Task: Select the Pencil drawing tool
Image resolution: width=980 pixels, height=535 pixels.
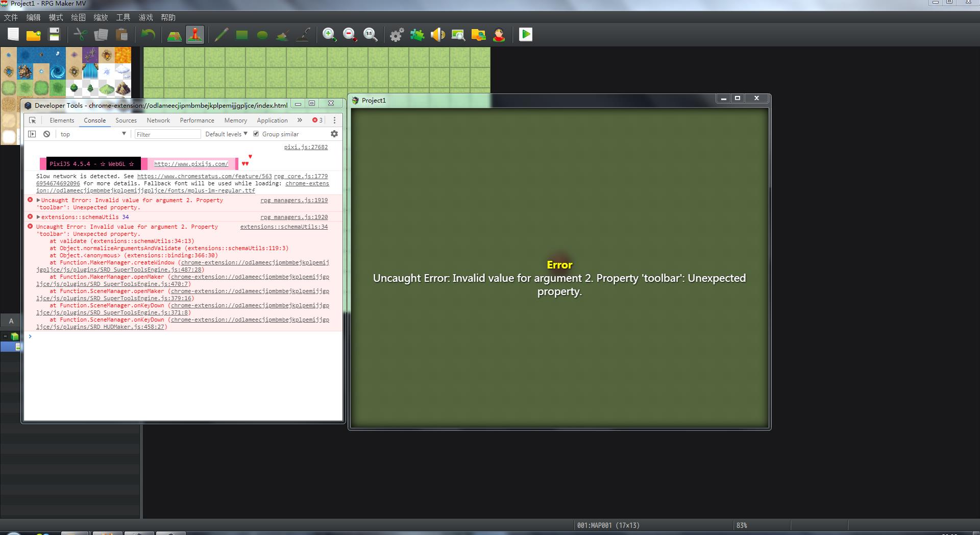Action: [x=222, y=35]
